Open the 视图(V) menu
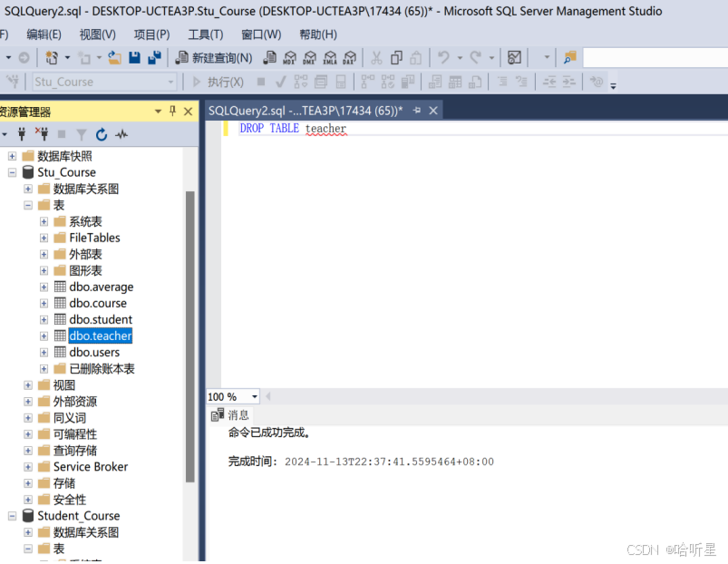Image resolution: width=728 pixels, height=564 pixels. [98, 34]
